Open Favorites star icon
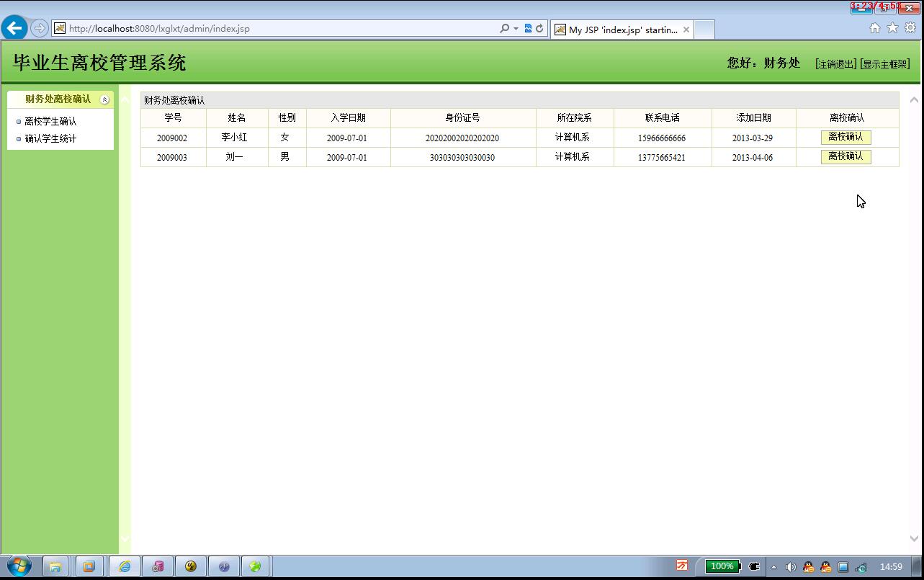 pyautogui.click(x=892, y=28)
